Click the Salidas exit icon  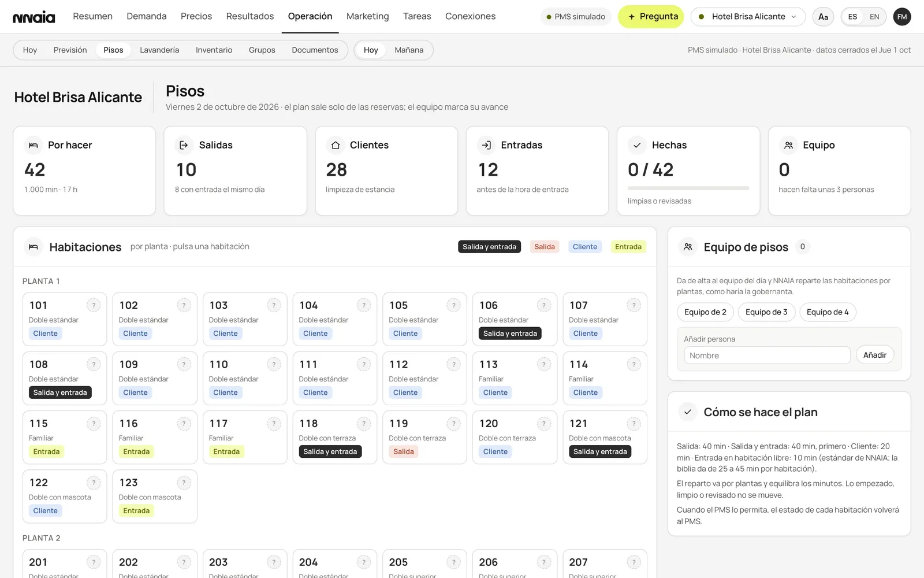pos(184,145)
